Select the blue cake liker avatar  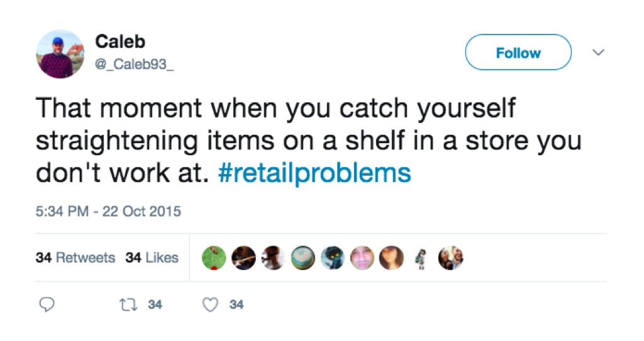tap(303, 257)
